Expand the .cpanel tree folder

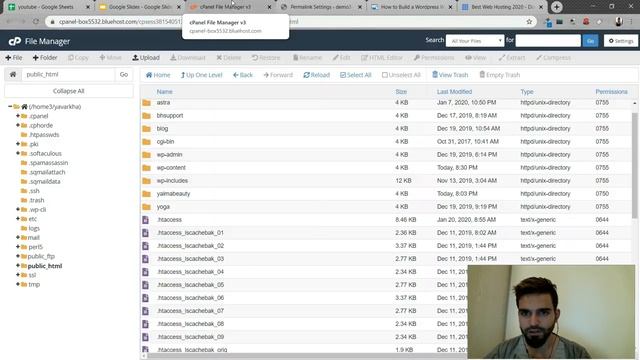pos(18,116)
